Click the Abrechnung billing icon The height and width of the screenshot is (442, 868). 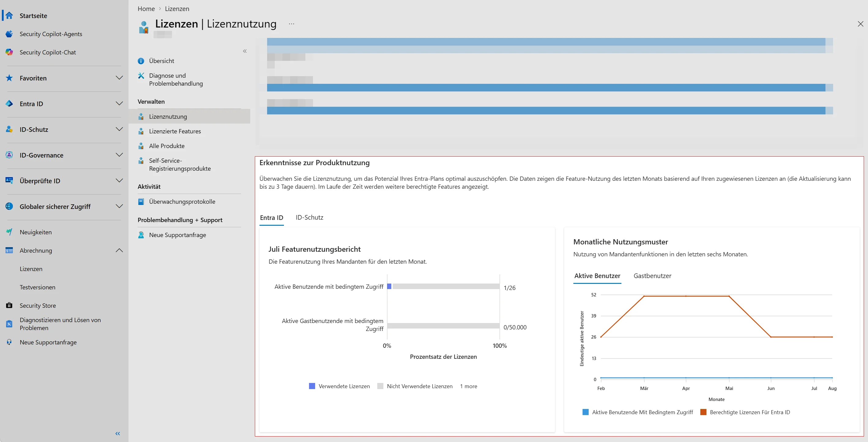click(x=9, y=250)
